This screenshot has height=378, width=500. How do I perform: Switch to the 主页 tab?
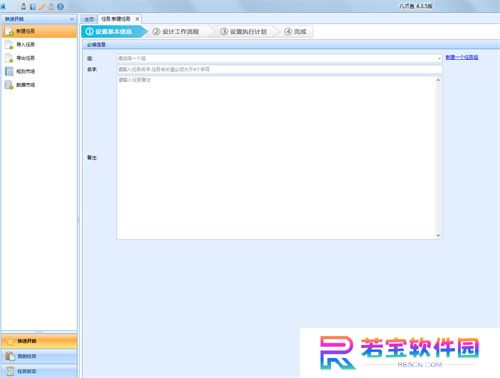tap(89, 19)
